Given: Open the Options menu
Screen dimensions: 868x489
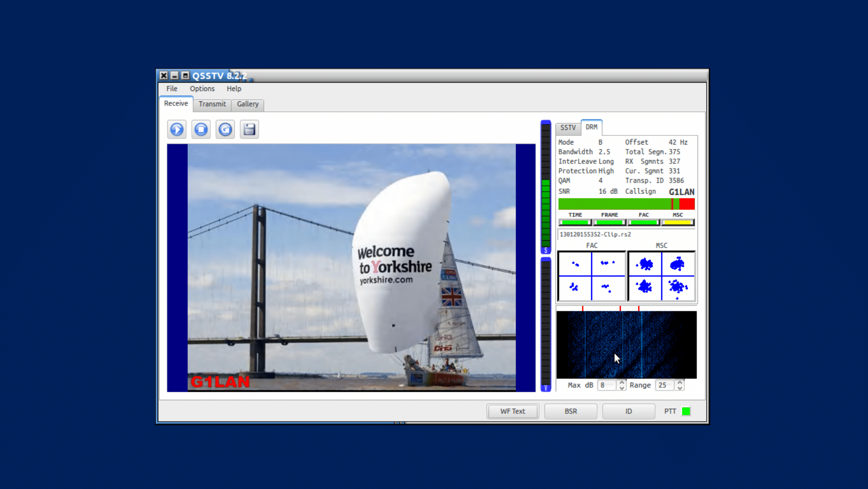Looking at the screenshot, I should tap(202, 89).
